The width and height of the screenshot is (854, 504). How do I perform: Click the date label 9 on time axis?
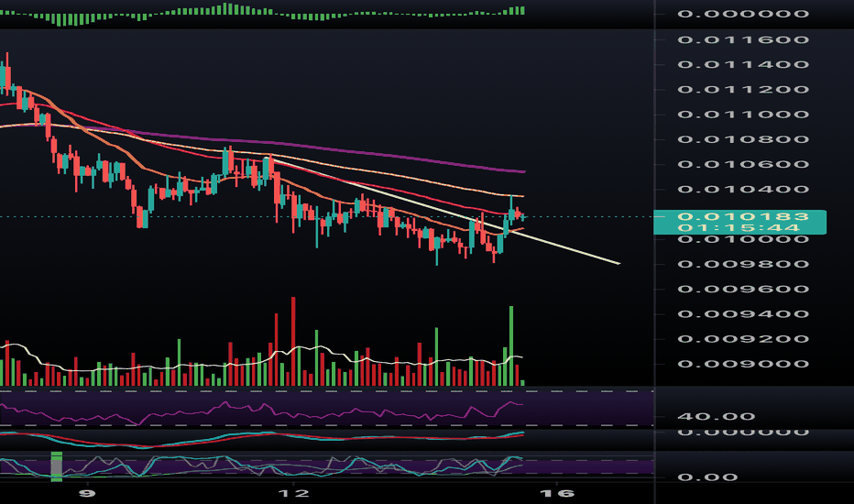(x=87, y=494)
